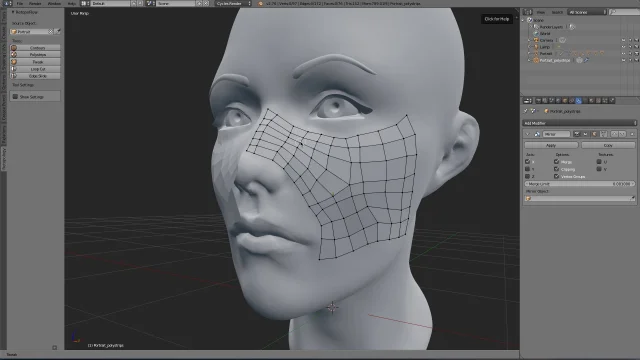
Task: Toggle Portrait_polystrips selectability arrow
Action: click(x=630, y=60)
